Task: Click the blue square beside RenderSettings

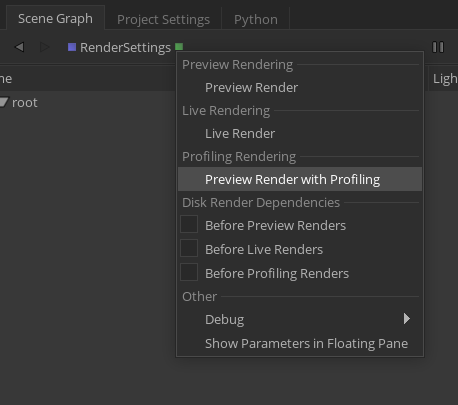Action: 72,47
